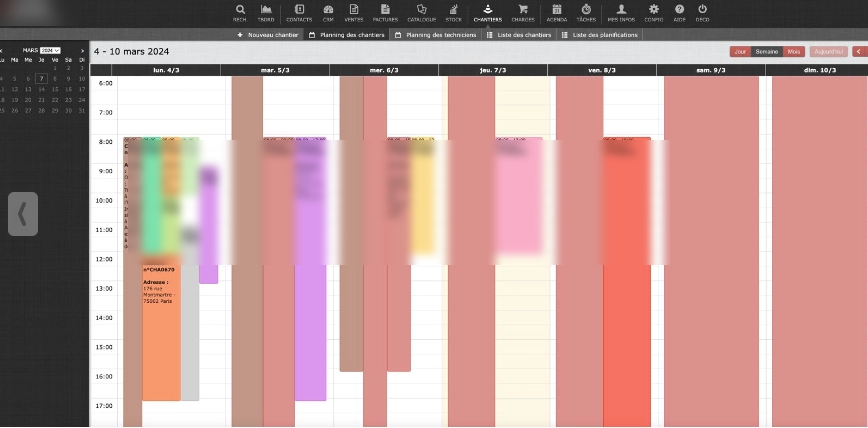Go to CONTACTS module
Viewport: 868px width, 428px height.
(299, 13)
